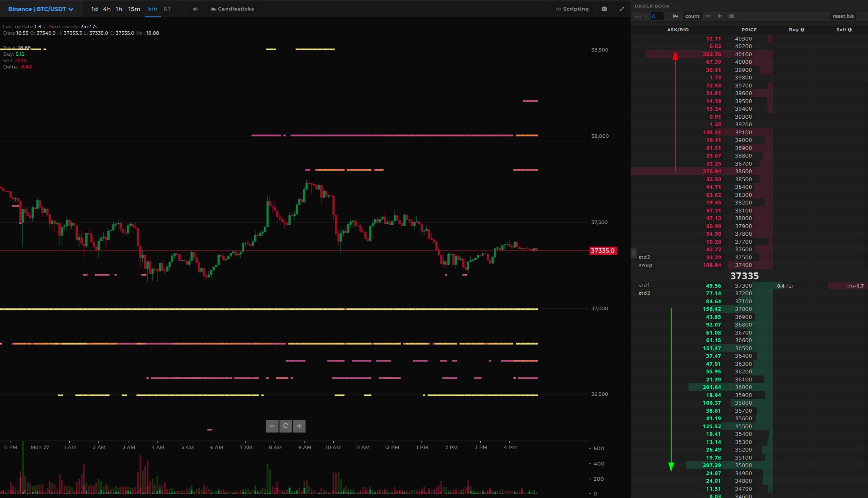Switch to the 1d timeframe
The height and width of the screenshot is (498, 868).
tap(95, 9)
